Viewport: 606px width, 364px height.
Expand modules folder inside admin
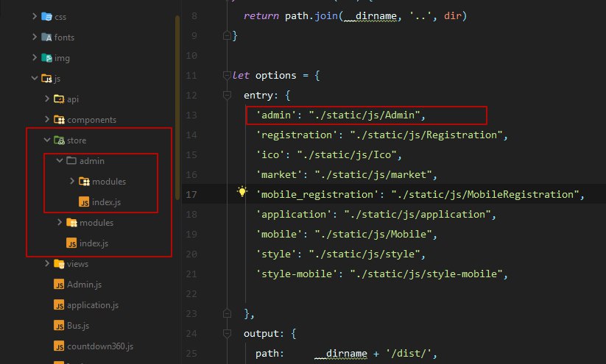pos(72,181)
